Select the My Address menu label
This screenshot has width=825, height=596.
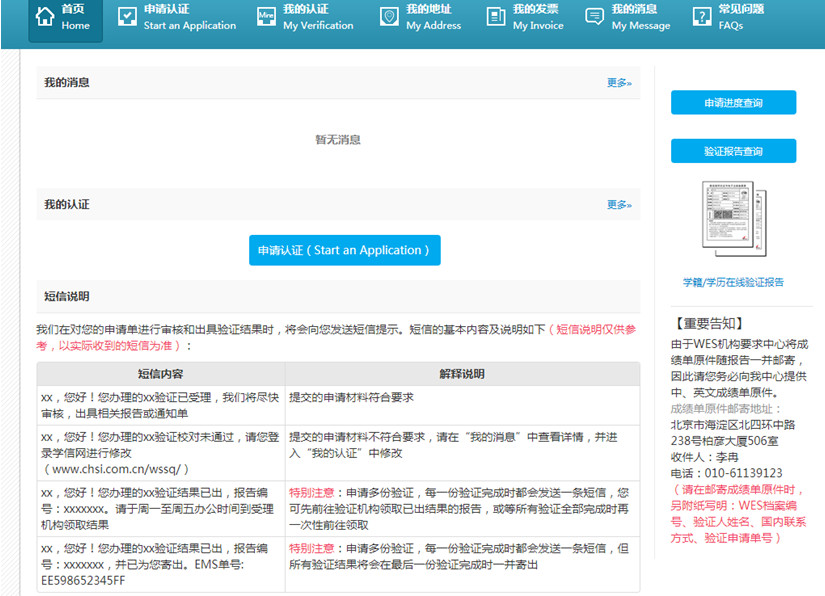click(x=434, y=17)
